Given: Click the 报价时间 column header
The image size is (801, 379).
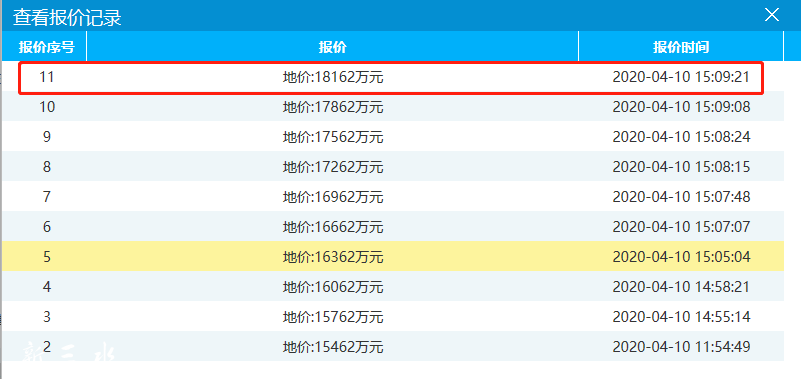Looking at the screenshot, I should pyautogui.click(x=681, y=47).
